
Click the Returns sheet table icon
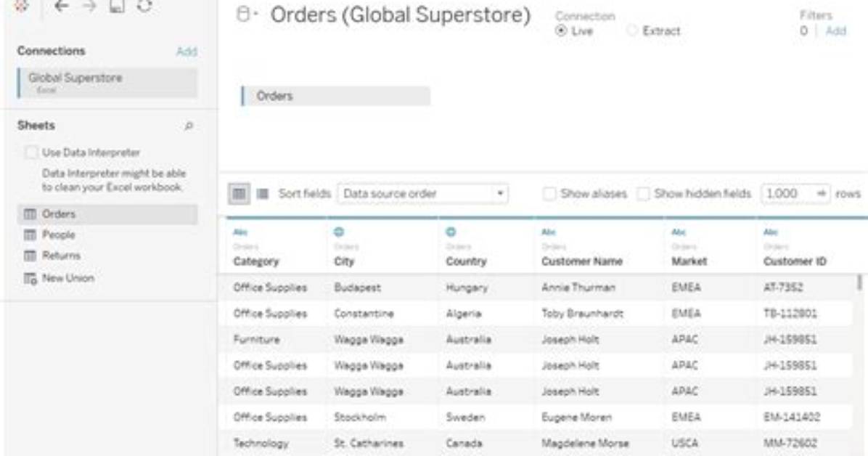click(30, 256)
